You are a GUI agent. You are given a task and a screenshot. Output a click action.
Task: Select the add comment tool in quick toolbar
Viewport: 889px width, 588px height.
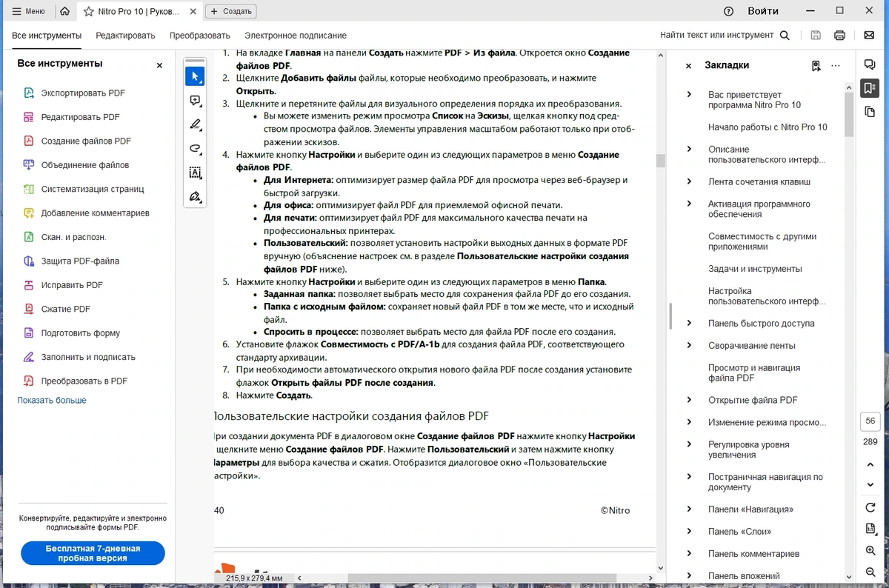coord(195,101)
